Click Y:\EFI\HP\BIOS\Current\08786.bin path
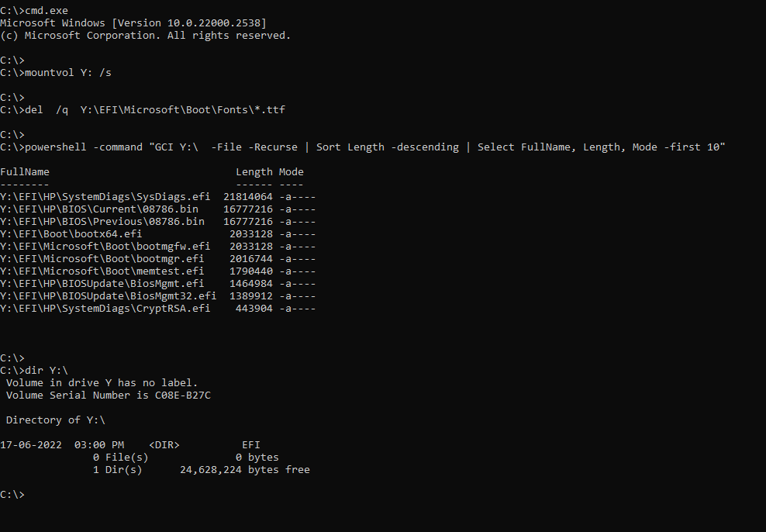 [99, 209]
